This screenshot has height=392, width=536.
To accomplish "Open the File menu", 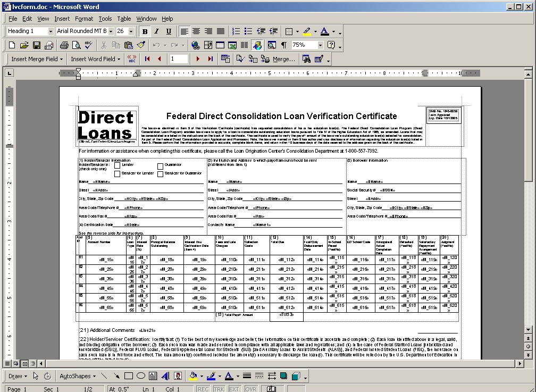I will pyautogui.click(x=13, y=19).
